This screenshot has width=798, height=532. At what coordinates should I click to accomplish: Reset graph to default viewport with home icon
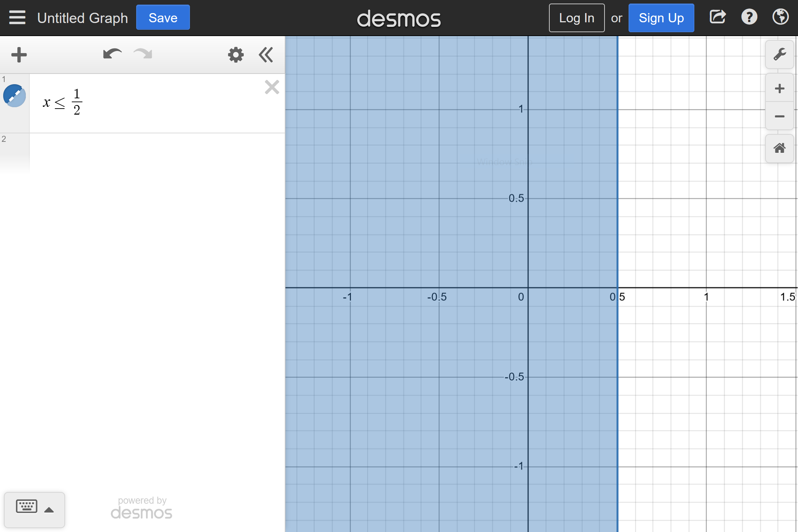pos(780,148)
